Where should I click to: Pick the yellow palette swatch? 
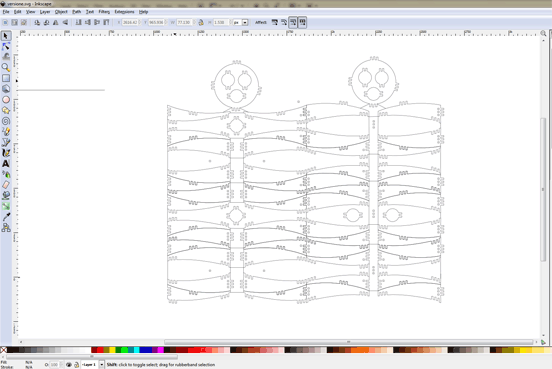112,350
